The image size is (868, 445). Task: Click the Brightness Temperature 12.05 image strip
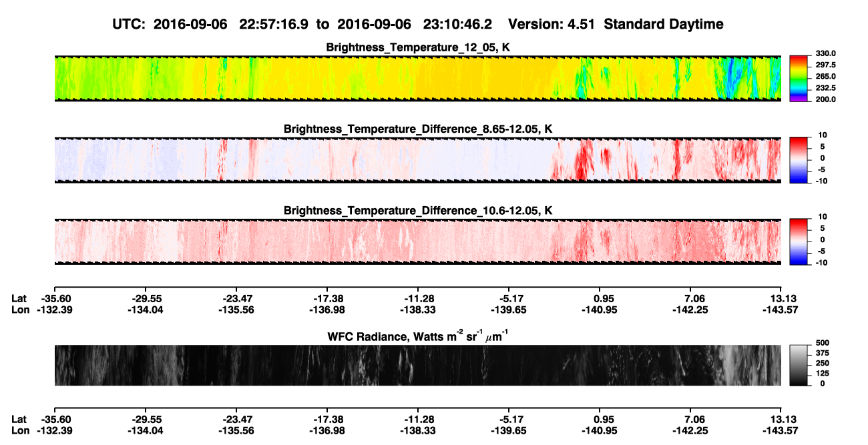(418, 78)
